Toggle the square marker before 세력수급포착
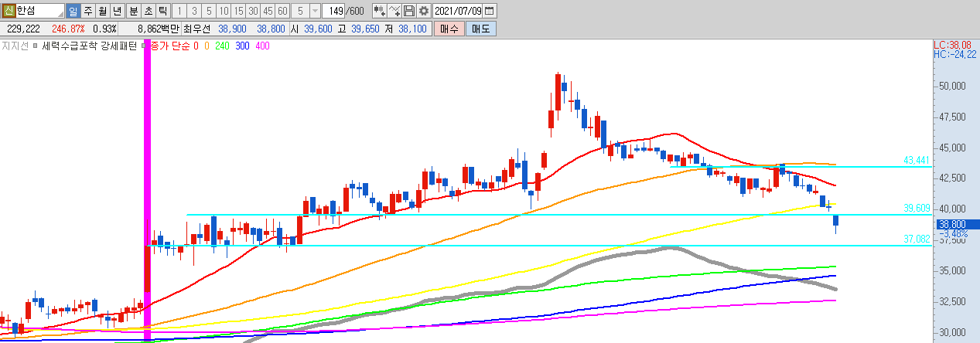This screenshot has width=980, height=343. point(36,46)
